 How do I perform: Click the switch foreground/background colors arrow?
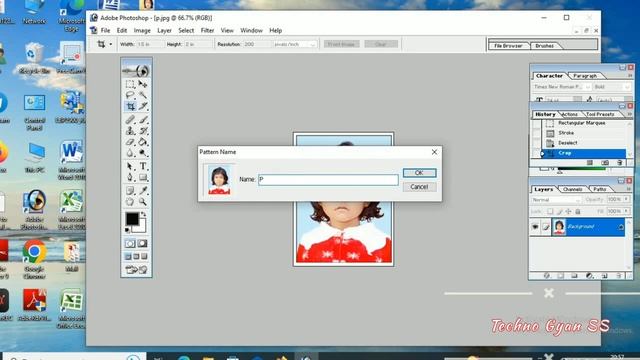143,214
